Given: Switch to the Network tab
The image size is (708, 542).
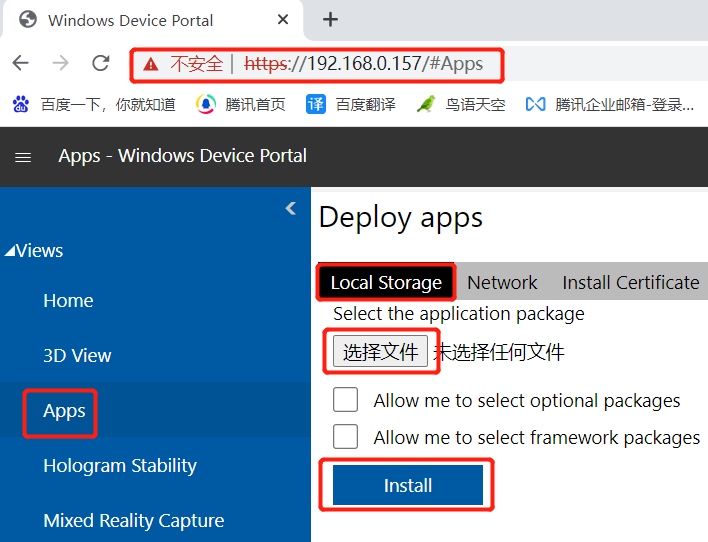Looking at the screenshot, I should click(x=502, y=283).
